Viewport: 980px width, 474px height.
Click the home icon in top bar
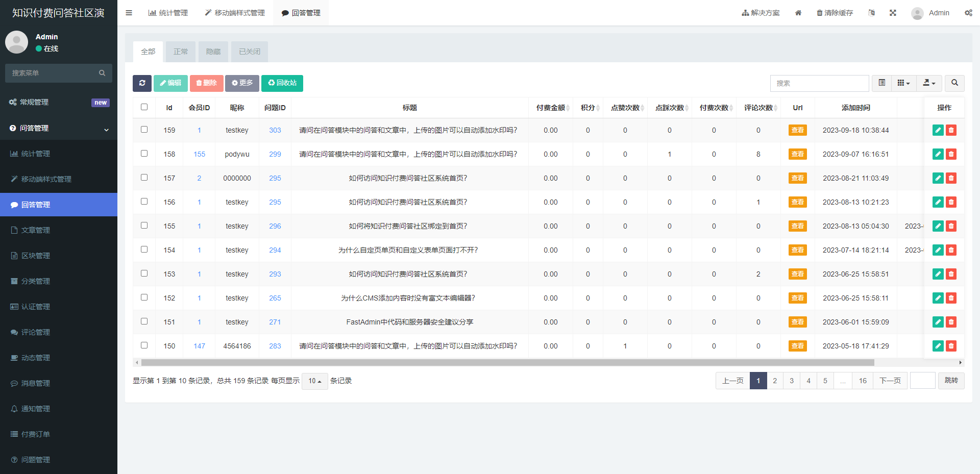click(x=798, y=13)
